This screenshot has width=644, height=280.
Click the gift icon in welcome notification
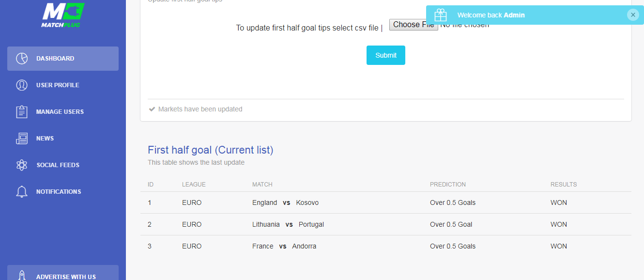coord(441,15)
